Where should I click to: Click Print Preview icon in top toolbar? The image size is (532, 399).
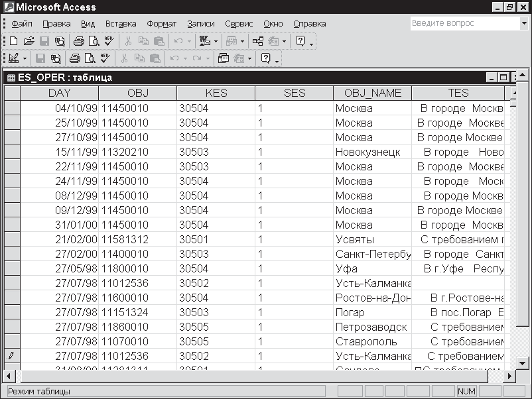coord(94,41)
